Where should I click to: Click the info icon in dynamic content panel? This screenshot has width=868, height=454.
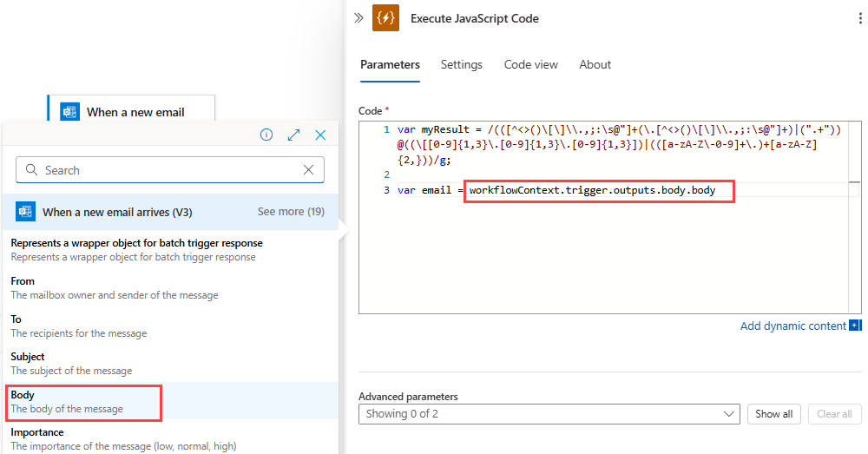266,135
